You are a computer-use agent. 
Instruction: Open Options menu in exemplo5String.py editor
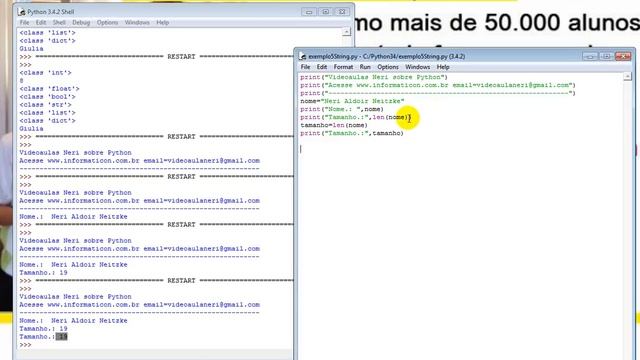[x=388, y=67]
